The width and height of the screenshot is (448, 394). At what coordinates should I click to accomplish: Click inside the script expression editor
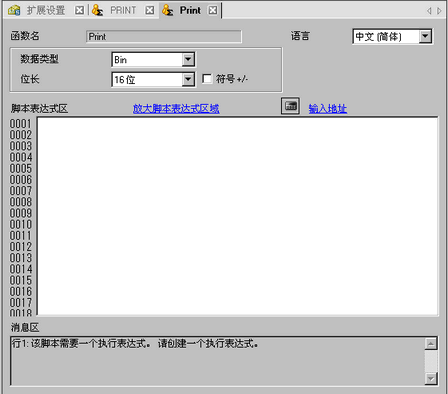[237, 216]
